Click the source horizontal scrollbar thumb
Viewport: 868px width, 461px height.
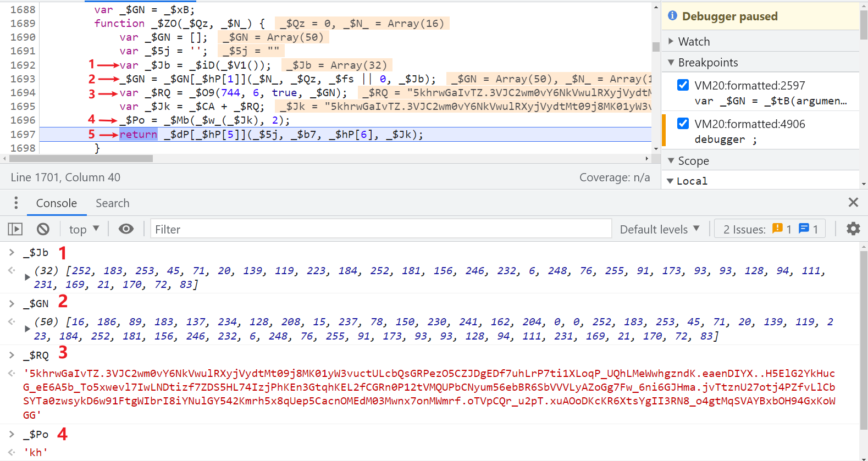[81, 159]
